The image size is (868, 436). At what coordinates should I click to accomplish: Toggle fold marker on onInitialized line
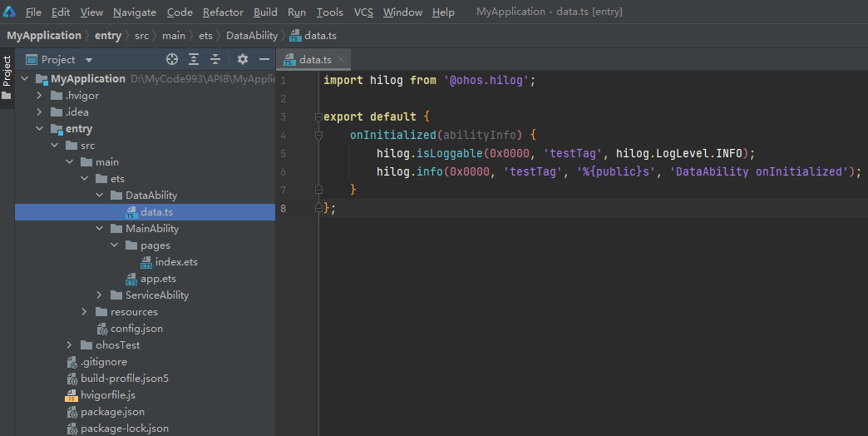pos(318,135)
